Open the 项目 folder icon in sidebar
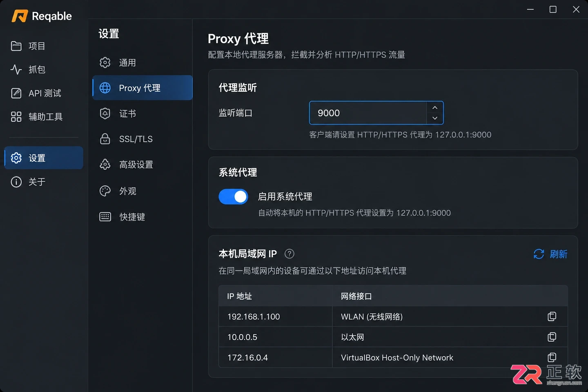The image size is (588, 392). click(16, 46)
